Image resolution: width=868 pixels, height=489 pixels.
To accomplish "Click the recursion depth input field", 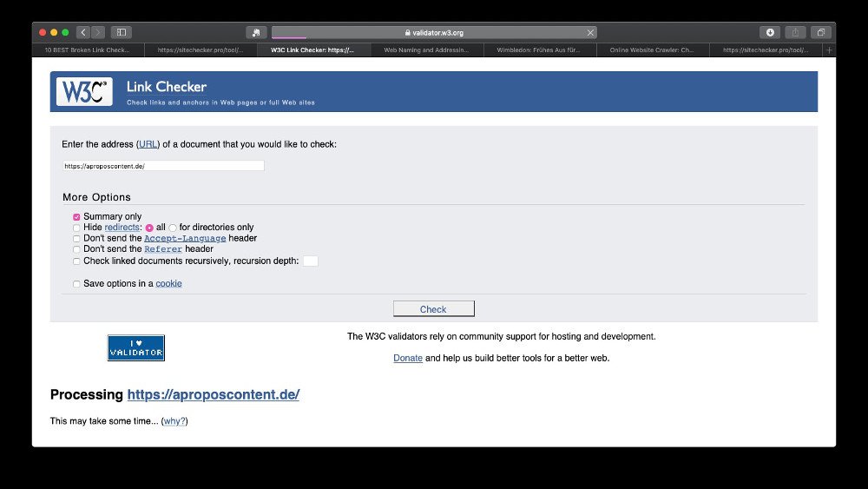I will [x=311, y=261].
